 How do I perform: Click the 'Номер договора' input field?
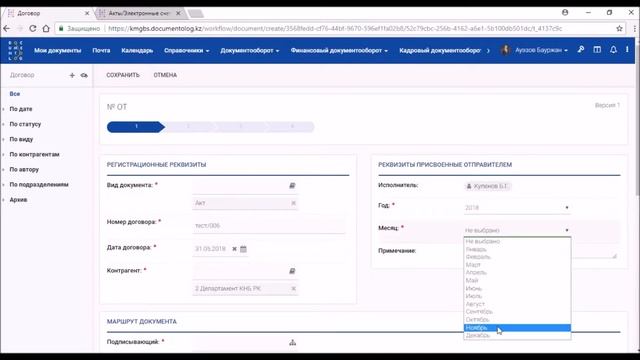(x=269, y=225)
